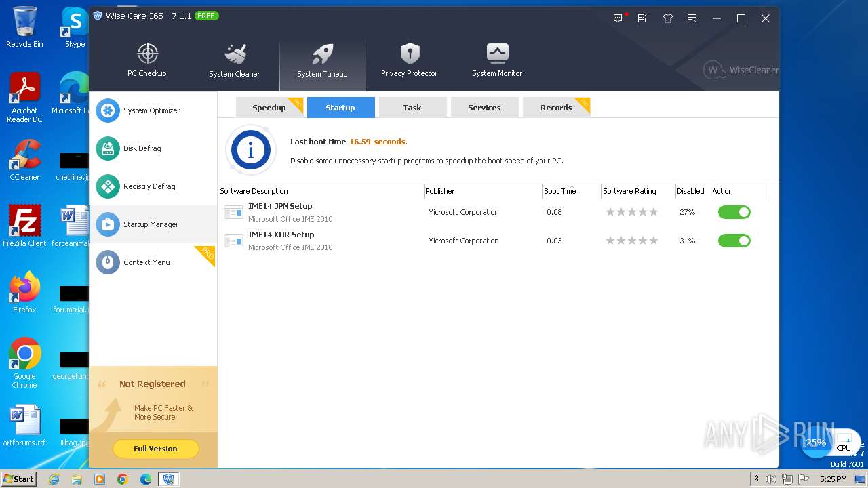
Task: Click boot time value 0.03
Action: click(554, 241)
